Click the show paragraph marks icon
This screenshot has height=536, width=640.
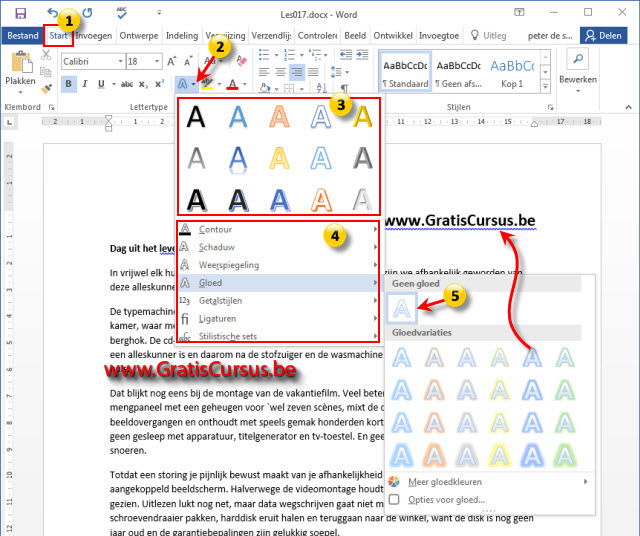(344, 88)
